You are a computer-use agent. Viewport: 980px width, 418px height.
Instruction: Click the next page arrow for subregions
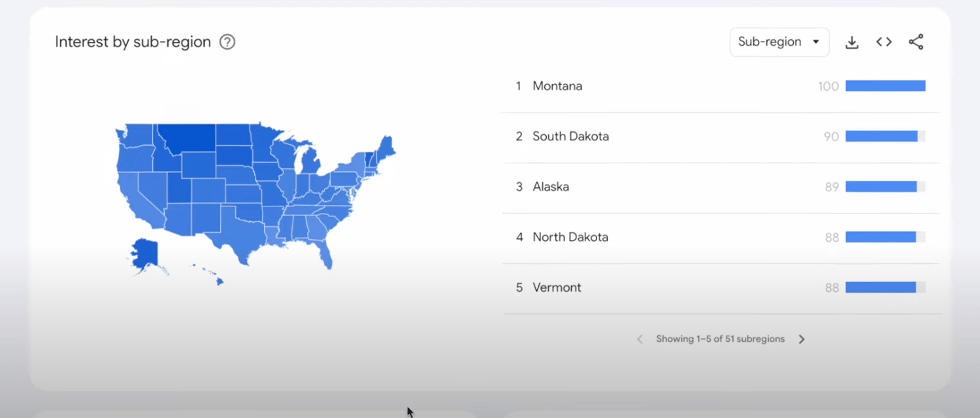(802, 339)
